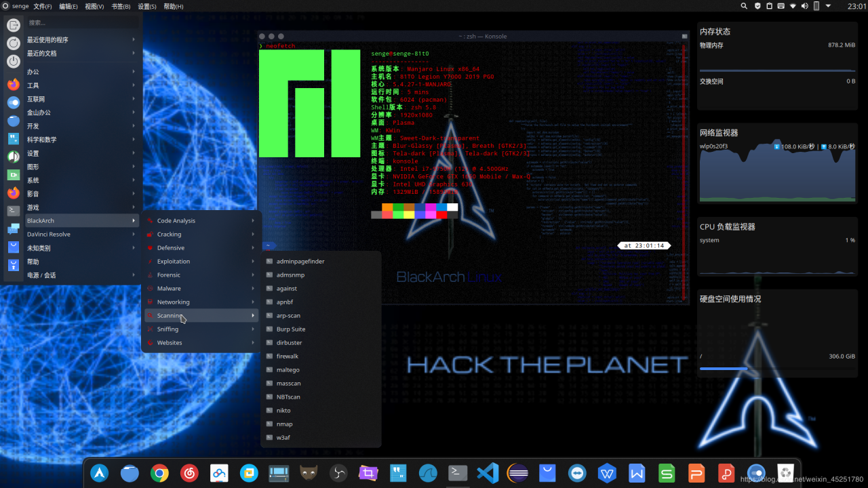Open GIMP from the dock
Viewport: 868px width, 488px height.
click(309, 473)
